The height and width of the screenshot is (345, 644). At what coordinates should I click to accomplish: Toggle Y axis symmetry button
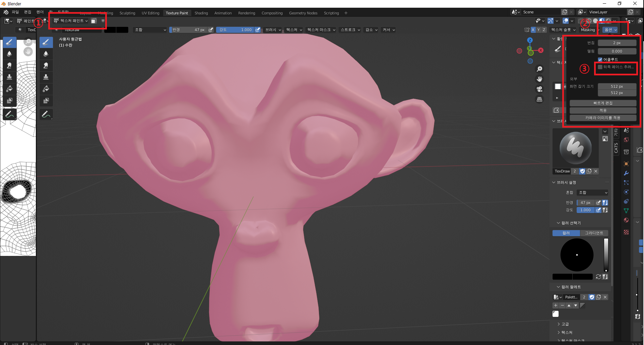[x=538, y=30]
